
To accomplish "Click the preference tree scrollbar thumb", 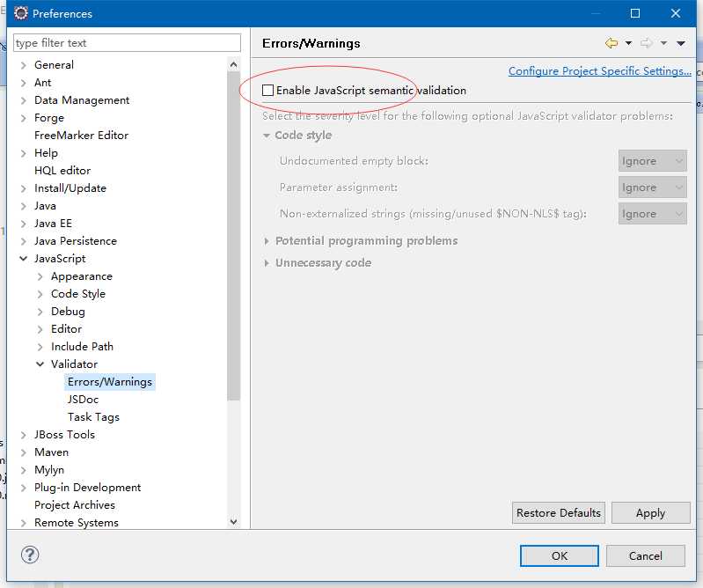I will (x=233, y=236).
